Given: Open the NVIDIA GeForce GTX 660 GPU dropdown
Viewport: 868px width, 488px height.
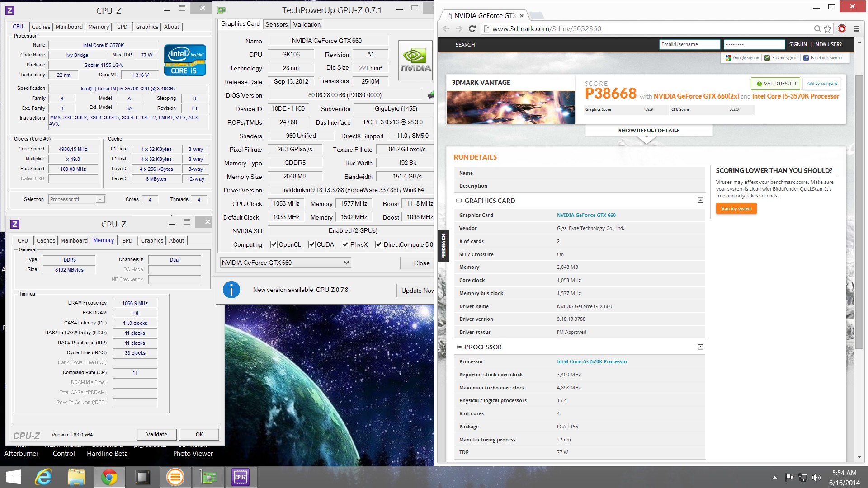Looking at the screenshot, I should 285,263.
